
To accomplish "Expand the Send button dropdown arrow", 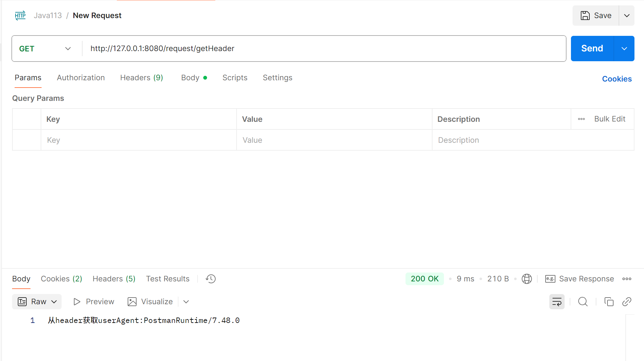I will pos(624,49).
